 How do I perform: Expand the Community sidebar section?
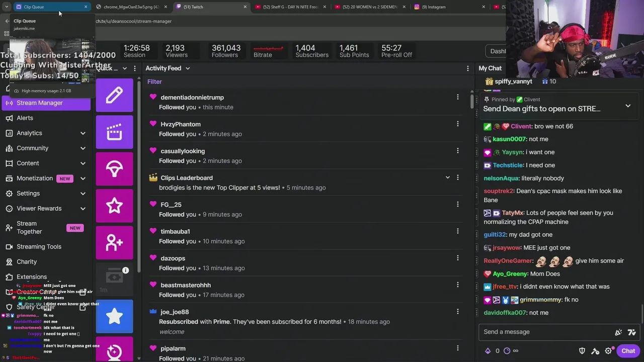(83, 148)
